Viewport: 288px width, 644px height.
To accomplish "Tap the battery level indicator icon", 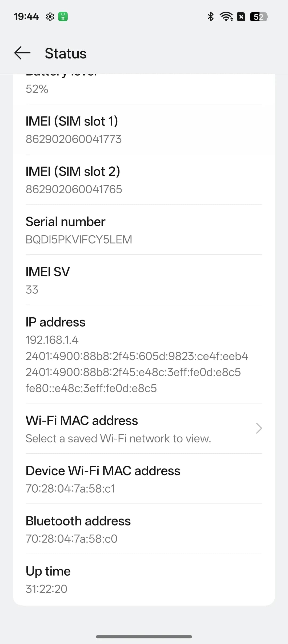I will (x=258, y=17).
